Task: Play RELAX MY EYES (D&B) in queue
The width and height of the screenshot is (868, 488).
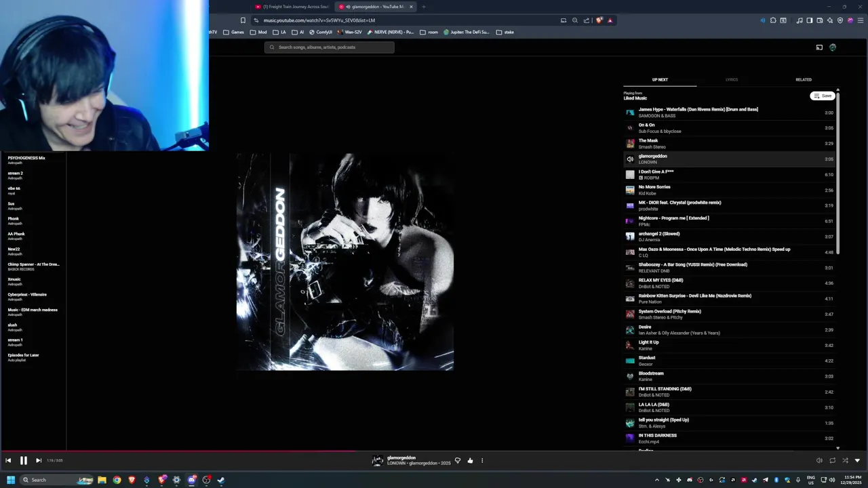Action: pos(729,283)
